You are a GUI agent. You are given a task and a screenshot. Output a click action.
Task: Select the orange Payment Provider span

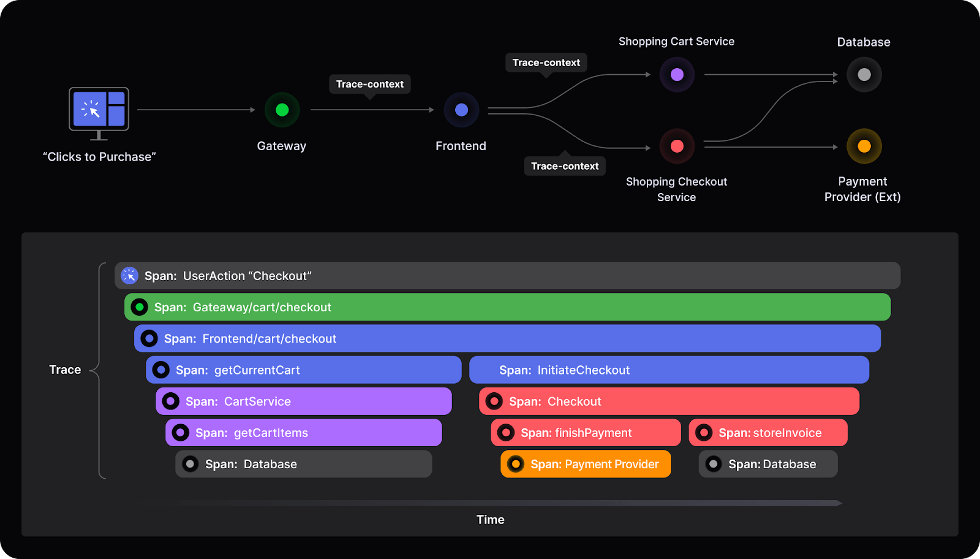tap(585, 464)
